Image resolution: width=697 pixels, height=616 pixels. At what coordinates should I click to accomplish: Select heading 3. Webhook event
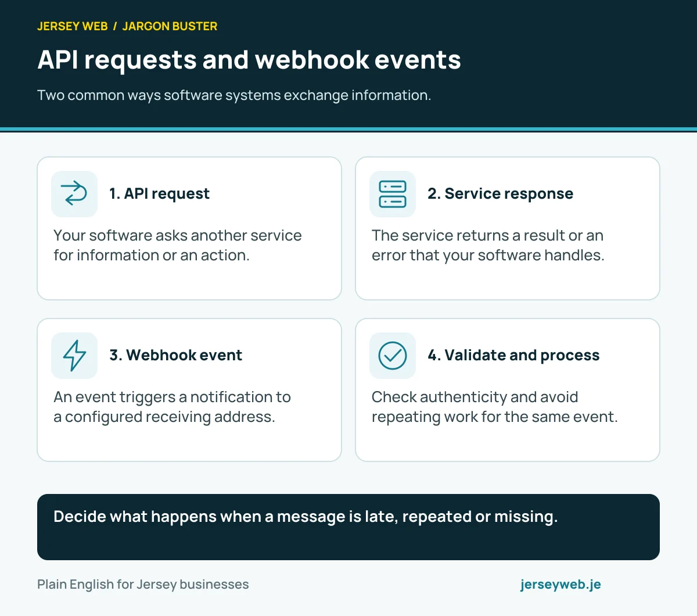click(x=175, y=355)
